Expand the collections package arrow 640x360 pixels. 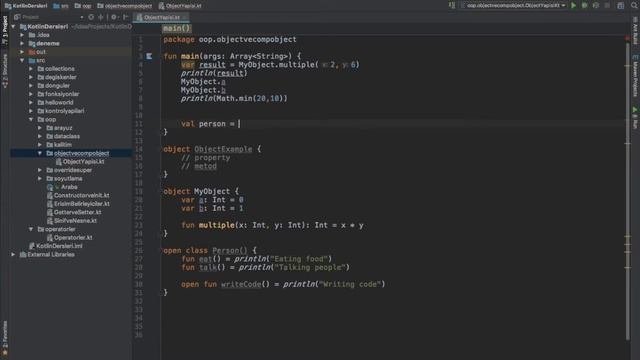coord(31,69)
